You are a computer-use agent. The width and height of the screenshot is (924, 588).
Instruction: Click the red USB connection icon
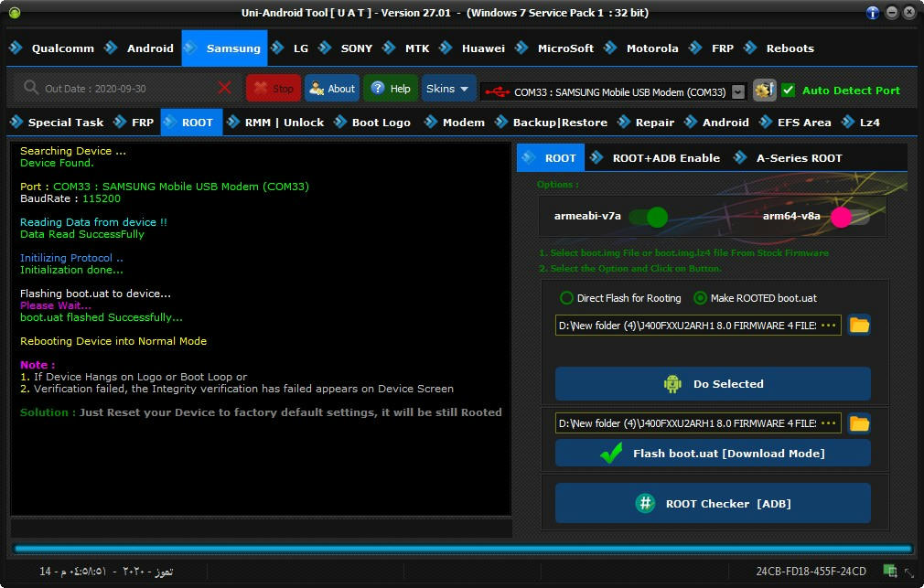point(498,92)
